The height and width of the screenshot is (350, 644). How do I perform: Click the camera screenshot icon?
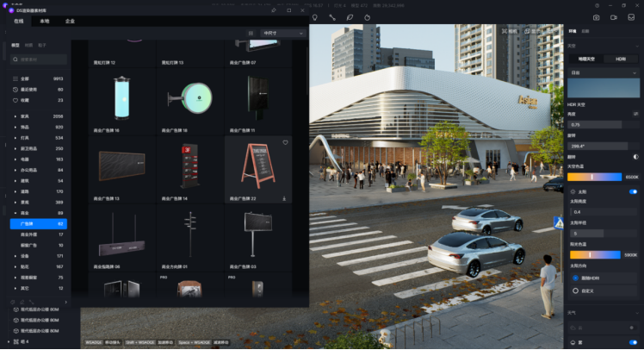(x=596, y=17)
